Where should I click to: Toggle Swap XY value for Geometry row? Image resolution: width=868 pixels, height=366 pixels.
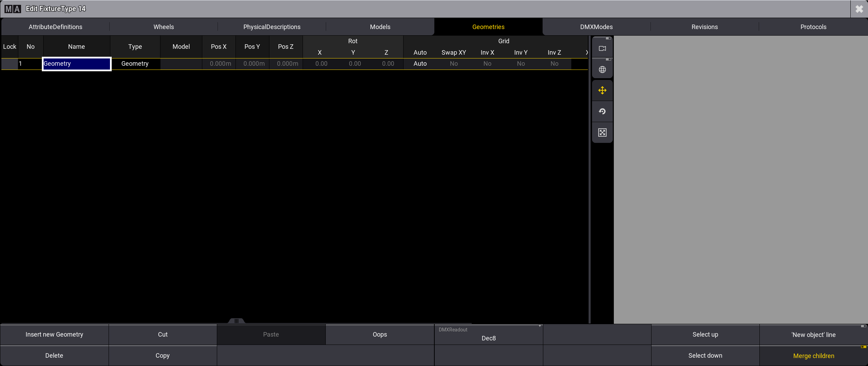tap(453, 64)
